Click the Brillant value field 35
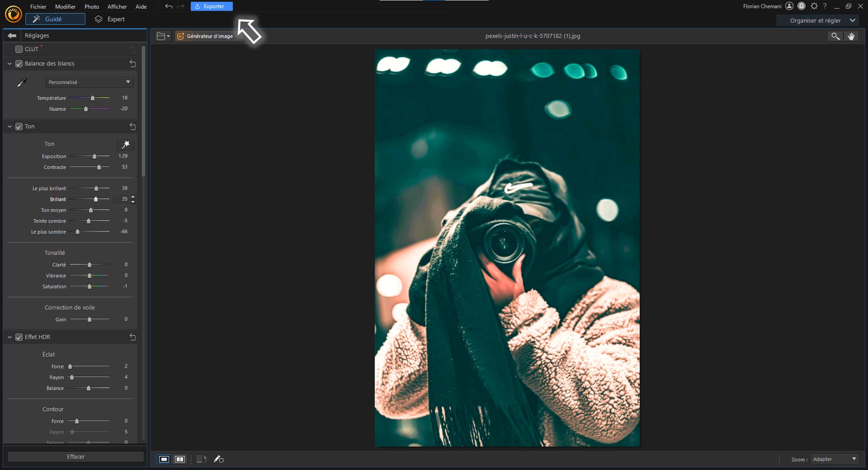Viewport: 868px width, 470px height. (122, 199)
